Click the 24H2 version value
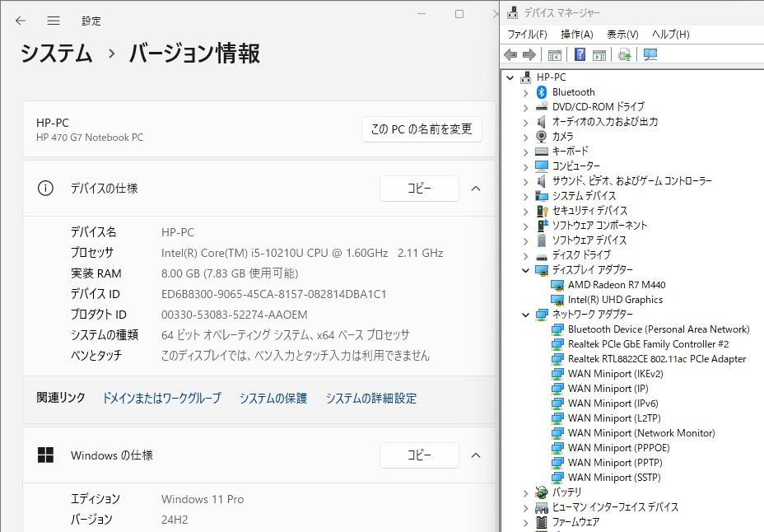 click(174, 520)
